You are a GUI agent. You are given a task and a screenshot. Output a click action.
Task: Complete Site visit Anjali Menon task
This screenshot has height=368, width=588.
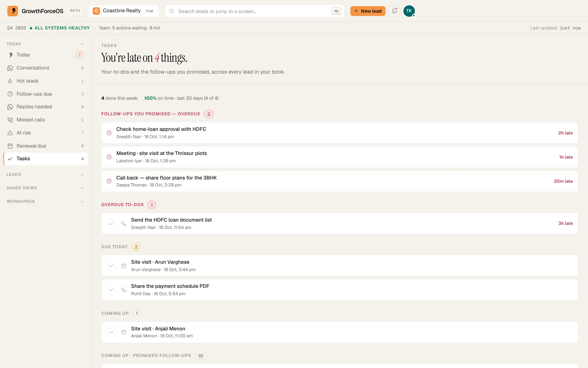point(111,332)
